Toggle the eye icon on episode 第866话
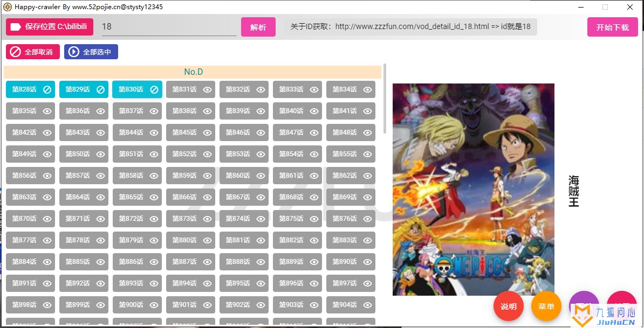644x328 pixels. 208,197
